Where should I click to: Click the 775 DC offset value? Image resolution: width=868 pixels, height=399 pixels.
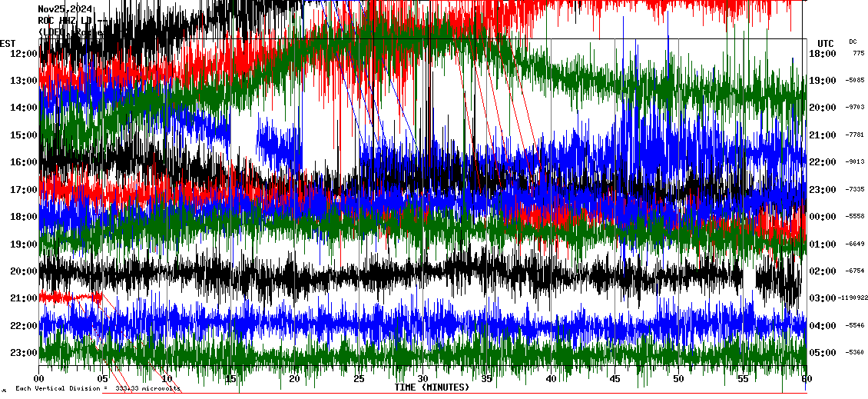pos(858,54)
